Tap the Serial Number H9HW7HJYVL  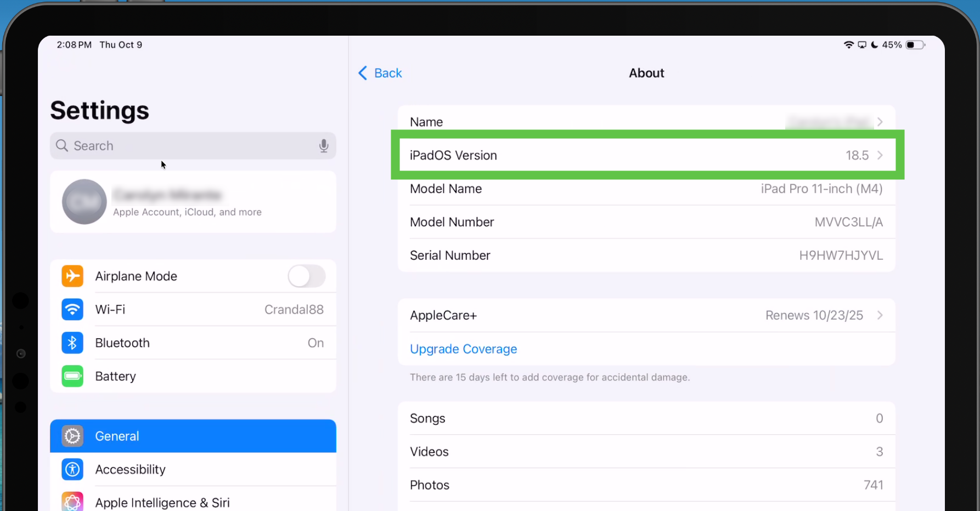point(841,256)
